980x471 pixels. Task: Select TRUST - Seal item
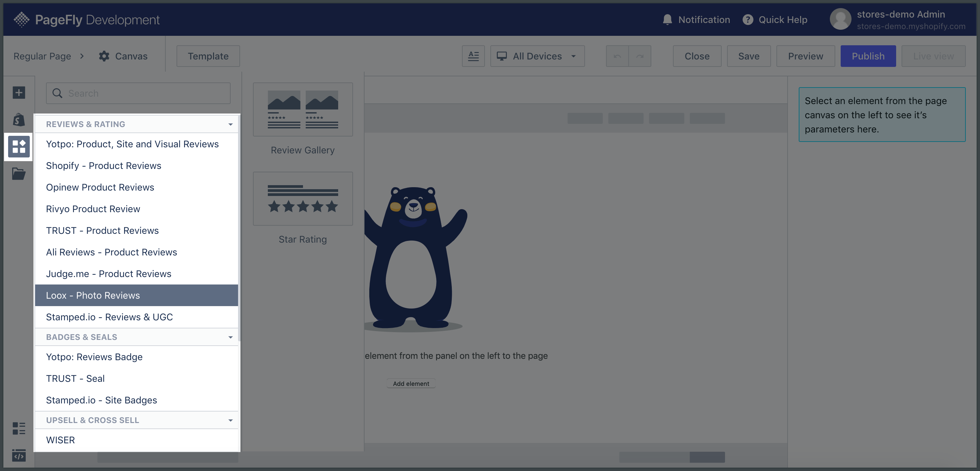pos(137,379)
